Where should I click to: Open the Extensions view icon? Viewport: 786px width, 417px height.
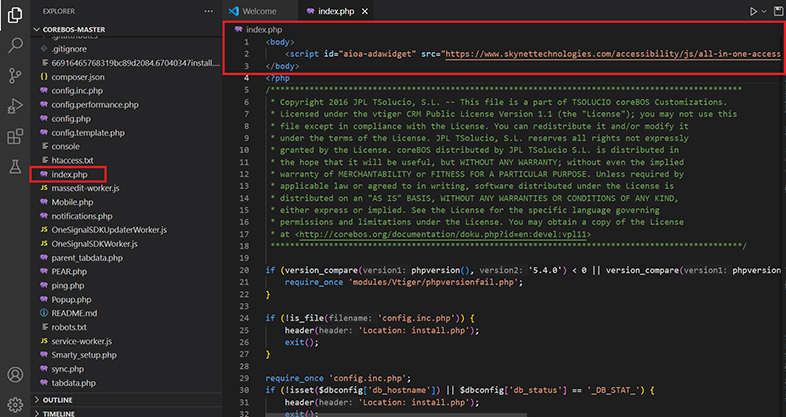(x=15, y=136)
